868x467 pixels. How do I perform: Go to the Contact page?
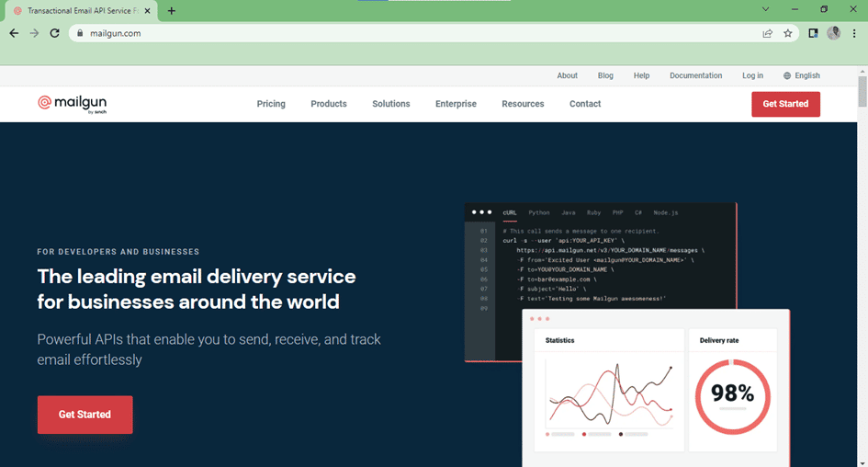[x=585, y=104]
